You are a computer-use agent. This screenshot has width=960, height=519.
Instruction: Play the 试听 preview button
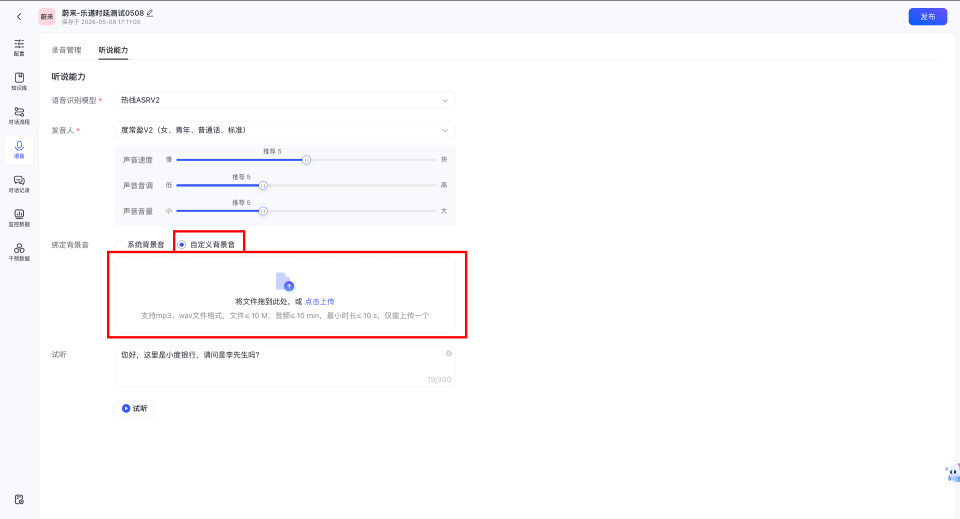pyautogui.click(x=134, y=408)
